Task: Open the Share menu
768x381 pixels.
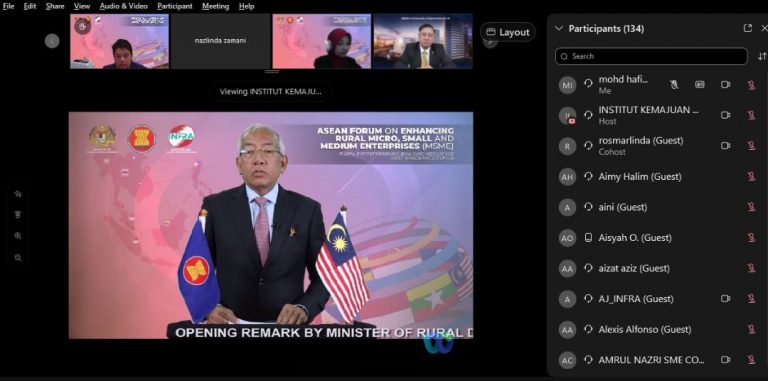Action: point(55,6)
